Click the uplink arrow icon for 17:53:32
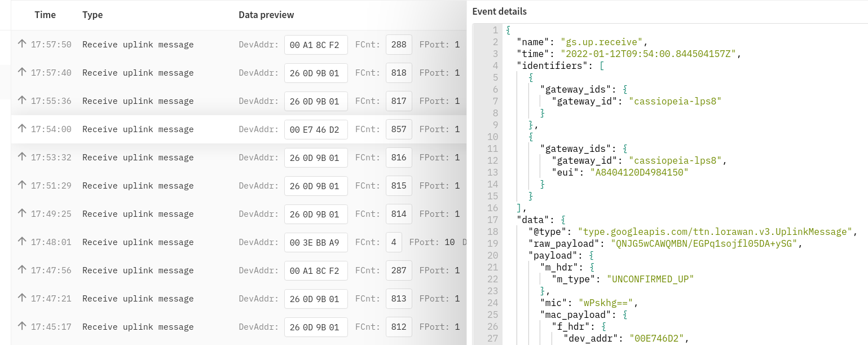 pos(22,158)
